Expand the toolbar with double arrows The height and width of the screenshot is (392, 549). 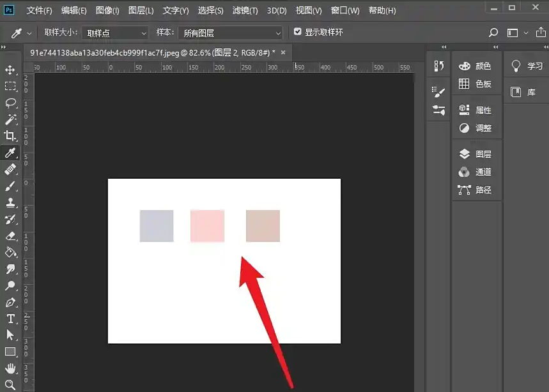click(4, 48)
